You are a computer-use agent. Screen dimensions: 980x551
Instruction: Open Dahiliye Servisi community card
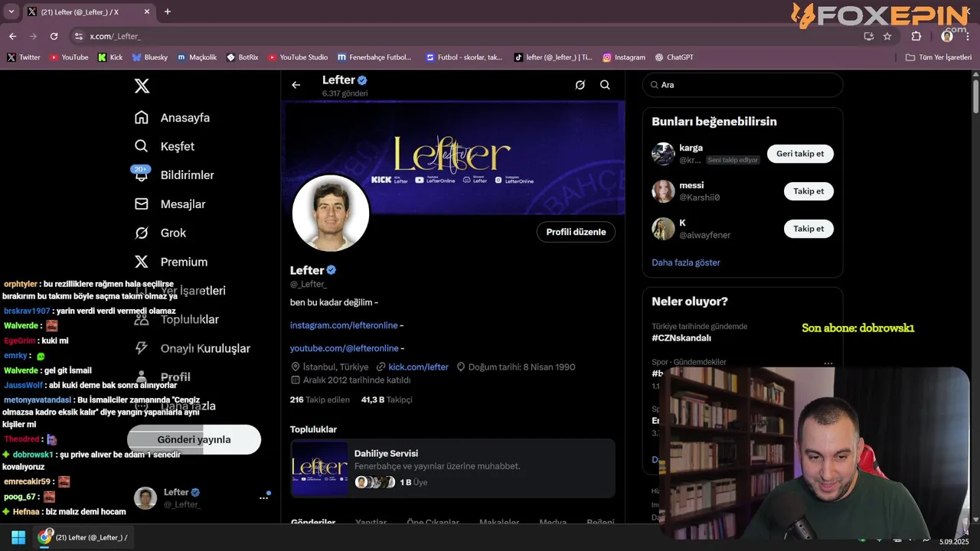pos(452,469)
